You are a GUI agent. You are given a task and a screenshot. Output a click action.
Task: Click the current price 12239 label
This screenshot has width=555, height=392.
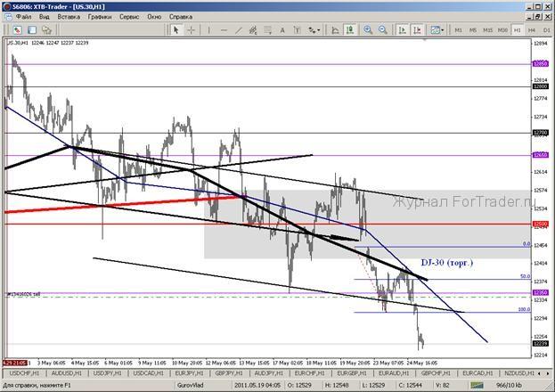[540, 344]
